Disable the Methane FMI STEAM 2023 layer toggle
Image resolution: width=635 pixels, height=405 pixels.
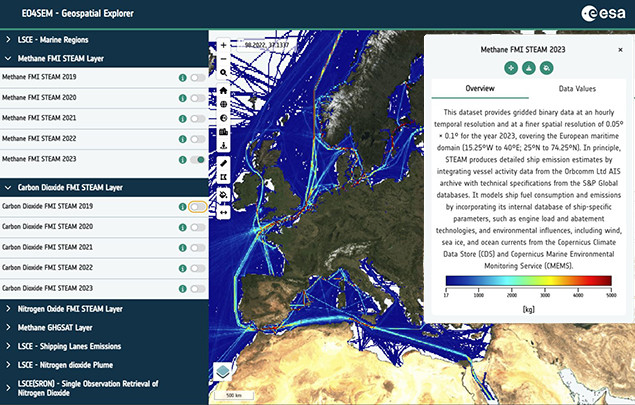(x=198, y=159)
